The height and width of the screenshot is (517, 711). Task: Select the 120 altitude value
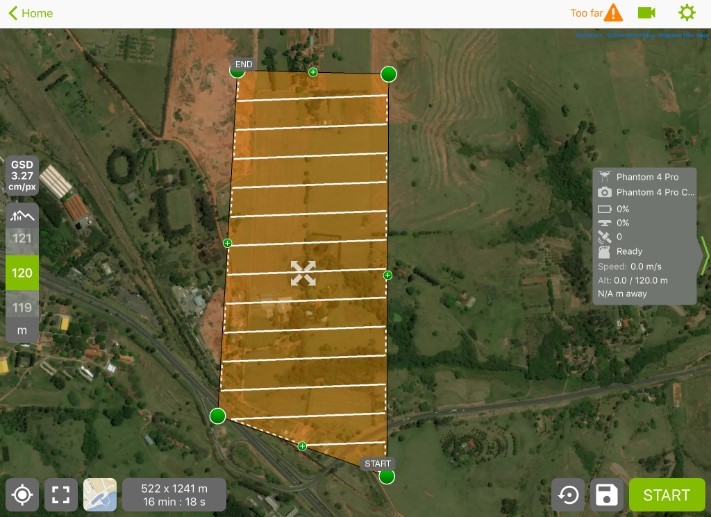(x=22, y=273)
